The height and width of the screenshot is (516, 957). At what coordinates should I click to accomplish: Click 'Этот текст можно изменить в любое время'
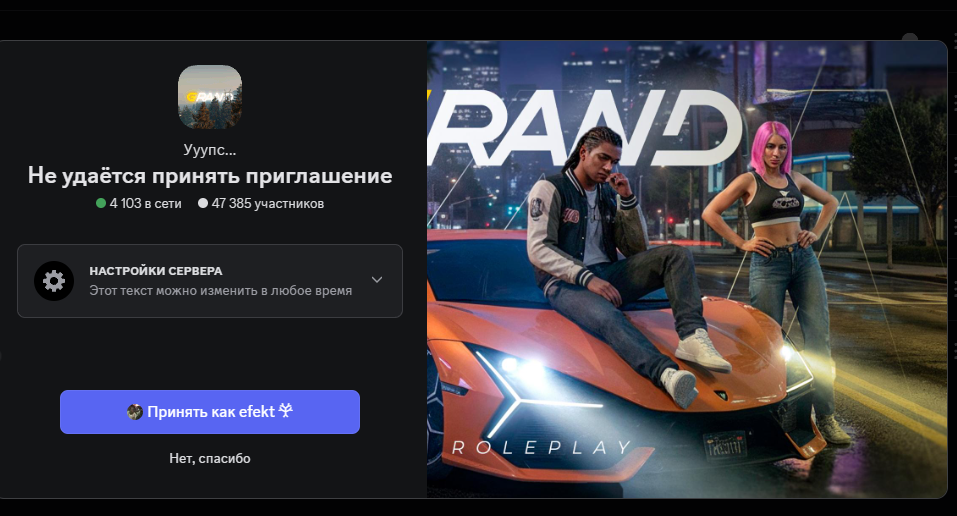pyautogui.click(x=220, y=291)
